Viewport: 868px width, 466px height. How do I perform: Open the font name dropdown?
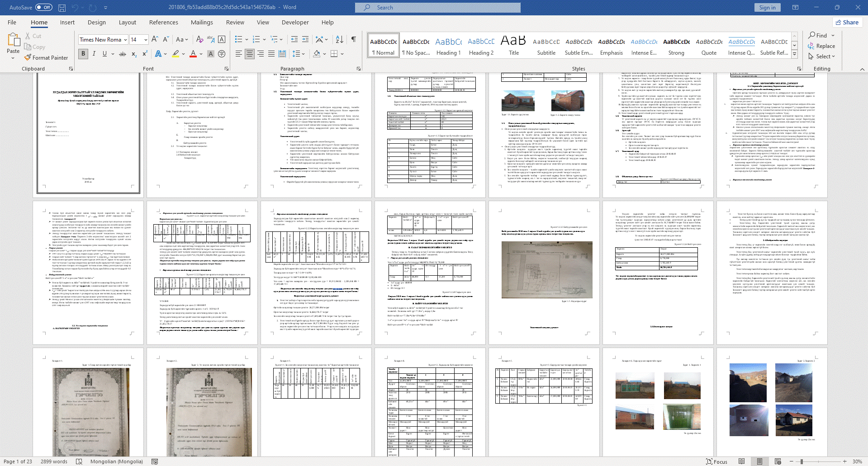point(125,40)
